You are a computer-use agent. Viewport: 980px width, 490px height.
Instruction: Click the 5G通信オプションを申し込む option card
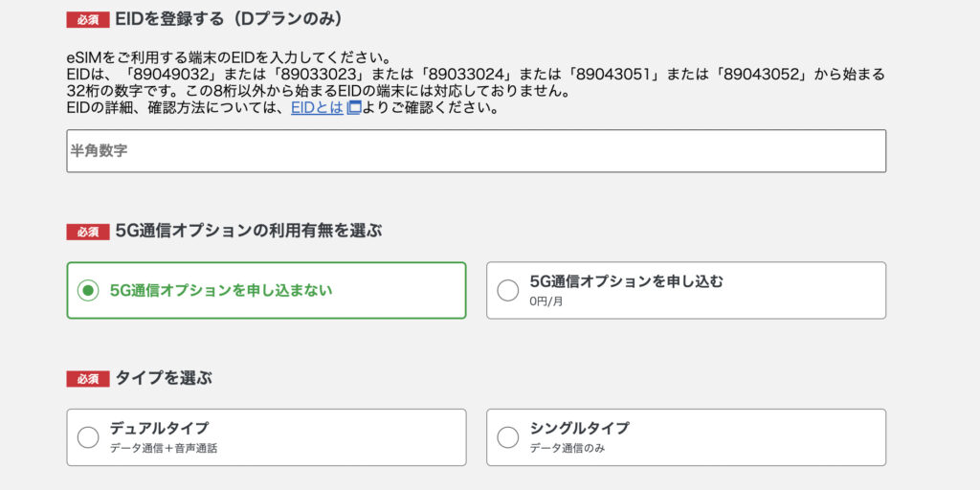click(686, 290)
